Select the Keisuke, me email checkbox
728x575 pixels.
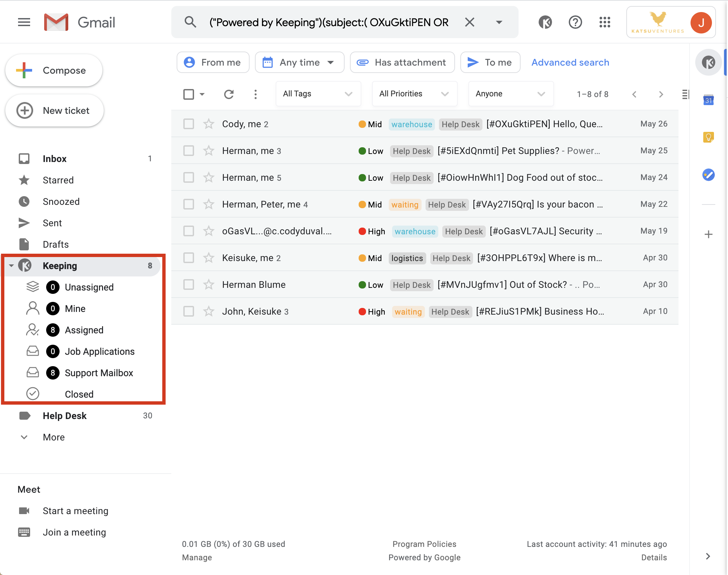188,258
